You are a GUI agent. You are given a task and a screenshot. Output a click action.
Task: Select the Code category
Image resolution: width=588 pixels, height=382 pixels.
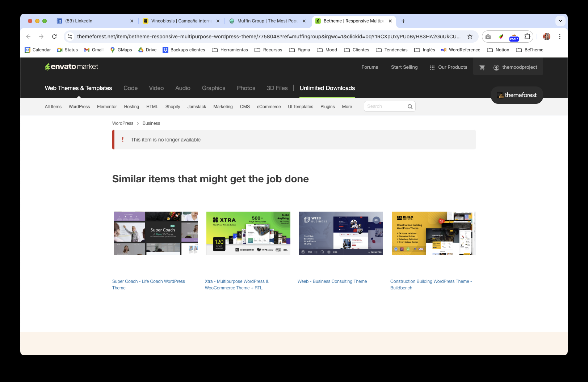(130, 88)
